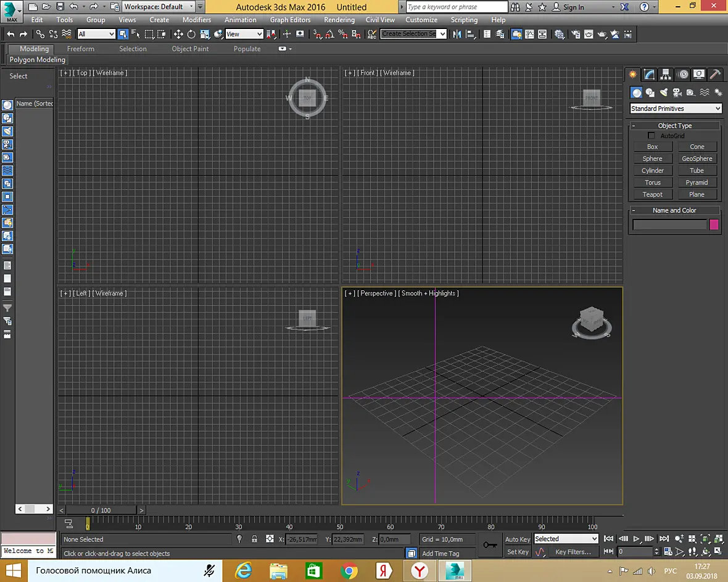The width and height of the screenshot is (728, 582).
Task: Collapse the Name and Color rollout
Action: [674, 210]
